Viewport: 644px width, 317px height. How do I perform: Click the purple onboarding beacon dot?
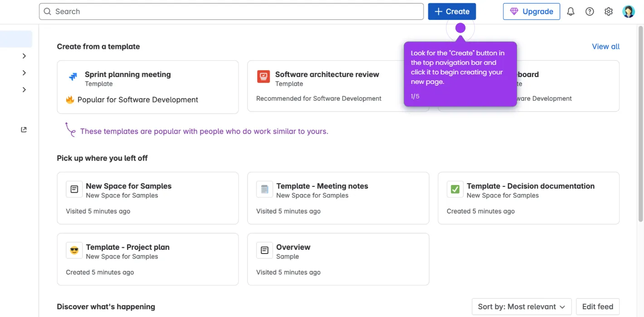tap(460, 28)
